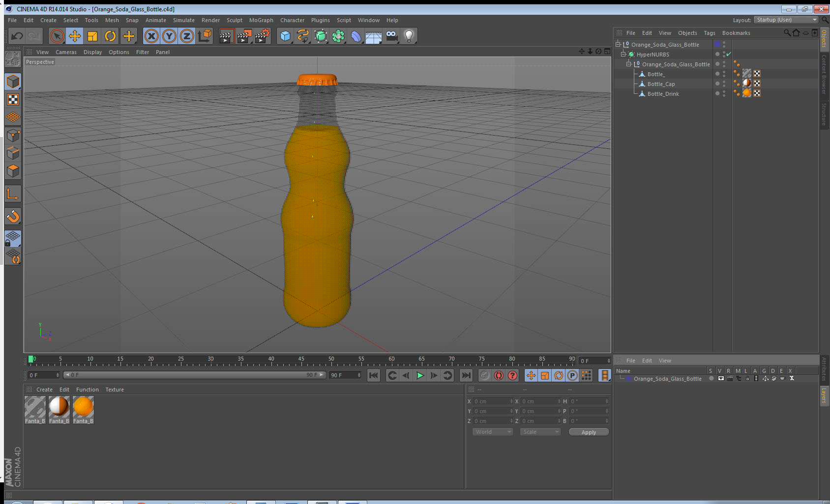Open the Simulate menu
The height and width of the screenshot is (504, 830).
pos(184,20)
